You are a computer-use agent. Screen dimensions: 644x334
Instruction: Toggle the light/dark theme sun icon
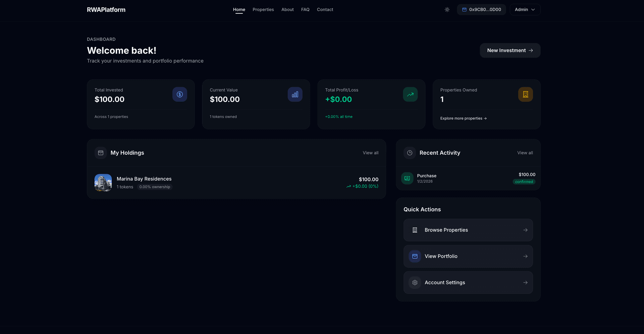click(447, 10)
